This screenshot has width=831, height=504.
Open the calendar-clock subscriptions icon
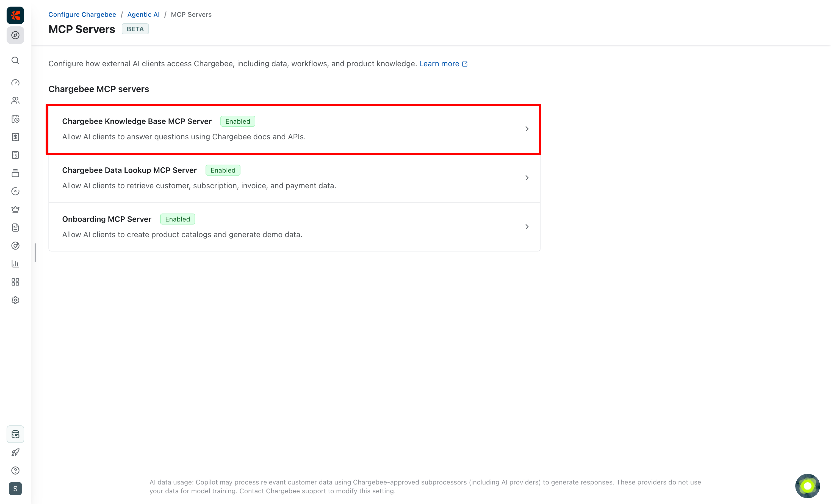15,119
